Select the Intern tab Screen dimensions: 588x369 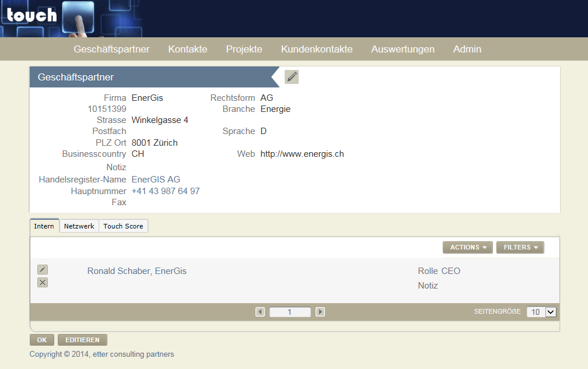click(x=44, y=226)
